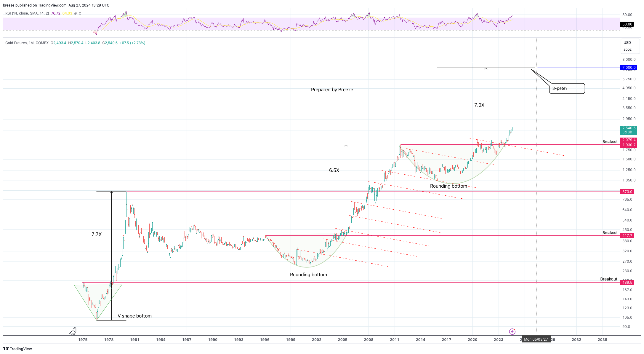Open the USD currency selector on price axis

627,43
